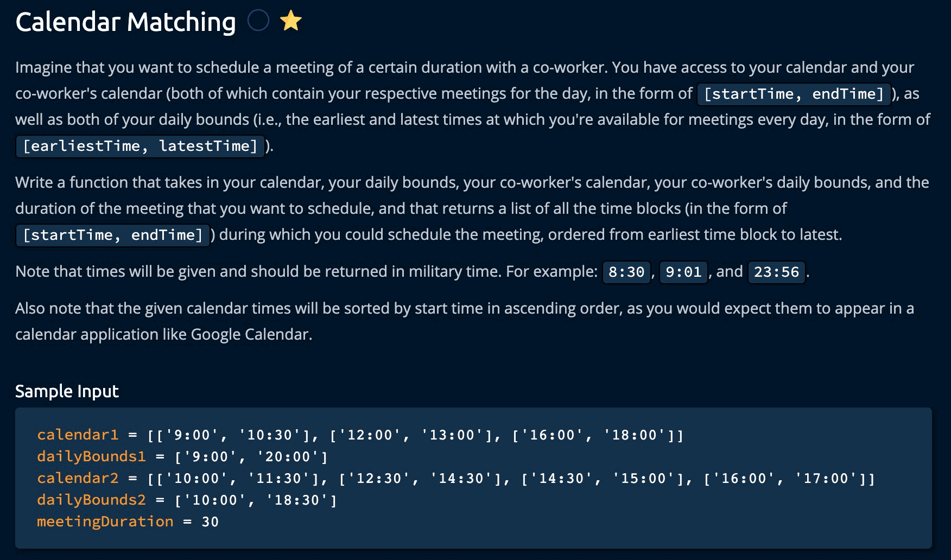Click the dailyBounds2 variable name
Viewport: 951px width, 560px height.
click(x=91, y=500)
